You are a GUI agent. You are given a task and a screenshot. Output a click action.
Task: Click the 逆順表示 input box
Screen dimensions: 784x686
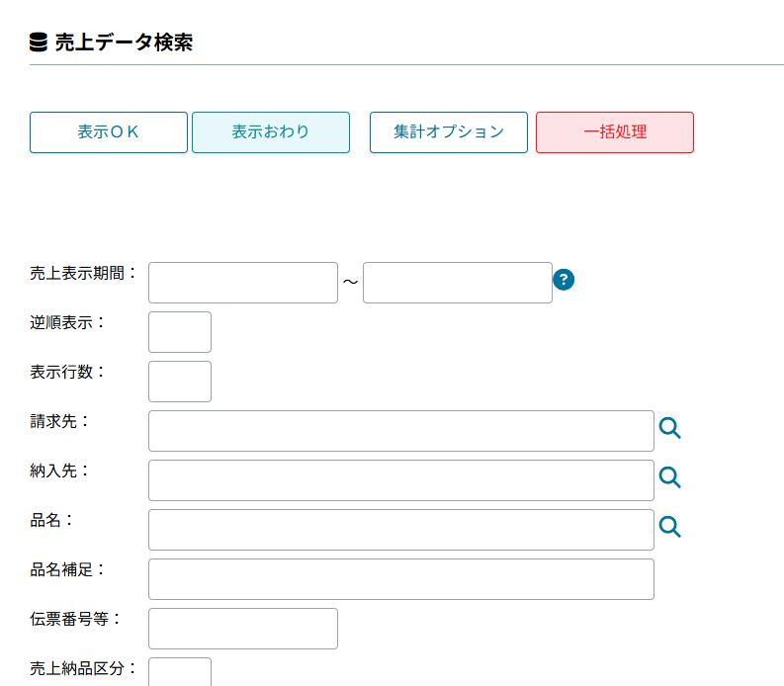[180, 332]
